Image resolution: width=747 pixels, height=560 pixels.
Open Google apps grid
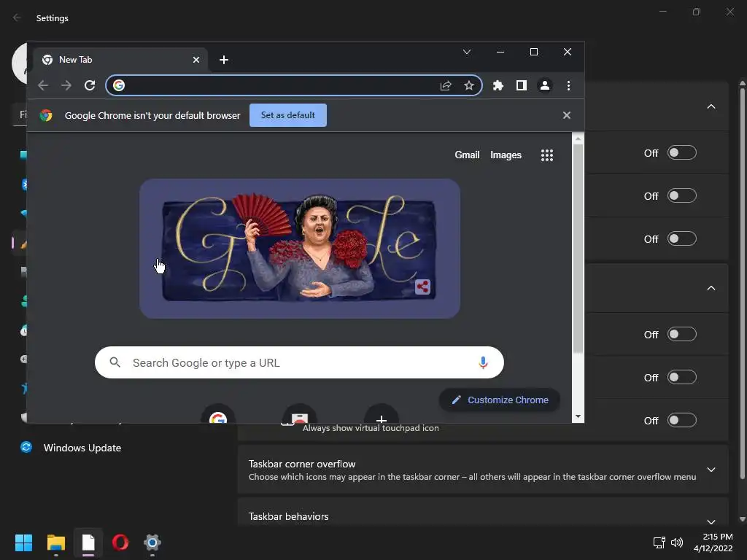pos(547,155)
